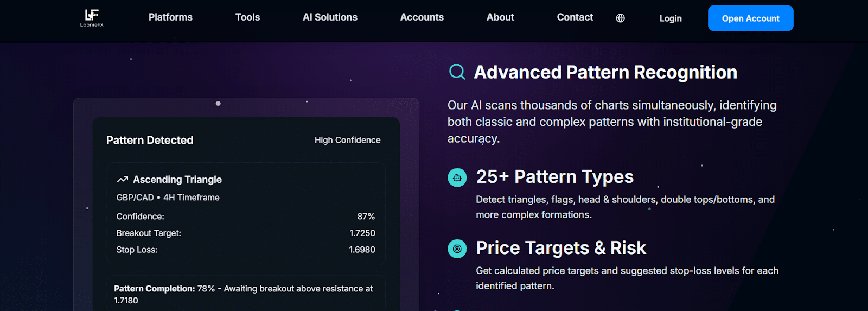Click the Login link

tap(670, 18)
